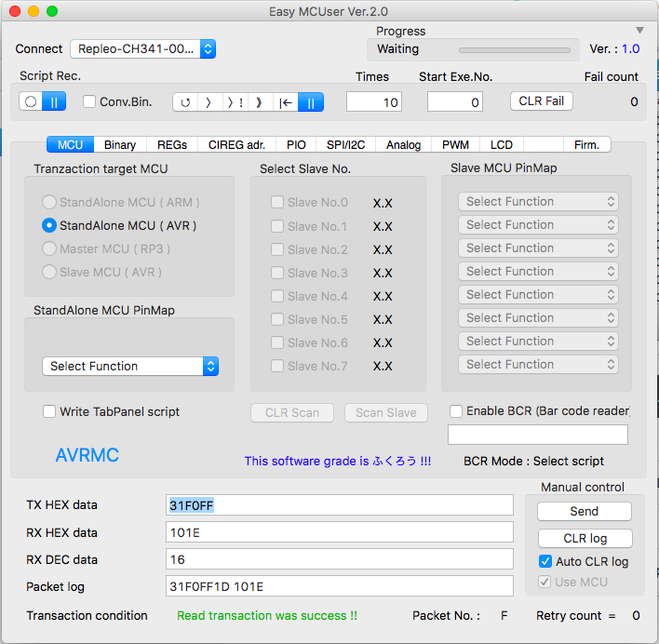The width and height of the screenshot is (659, 644).
Task: Click the bold fast-run arrow icon
Action: coord(260,102)
